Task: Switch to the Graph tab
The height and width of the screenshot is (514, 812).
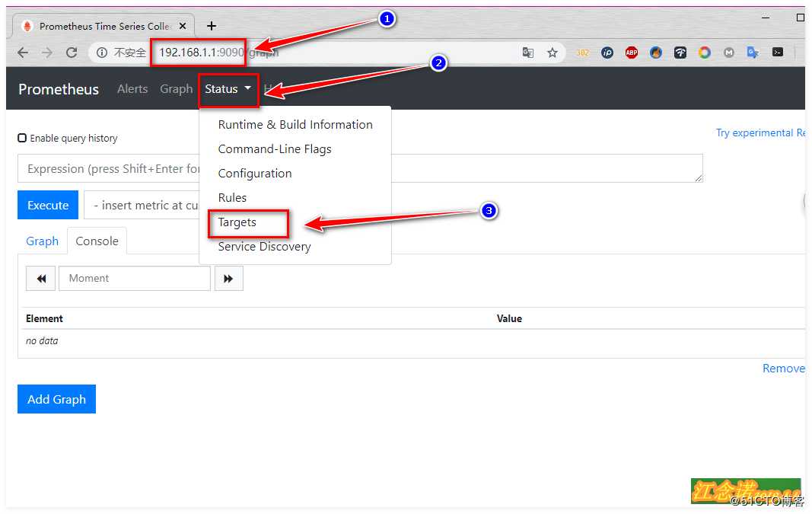Action: (x=42, y=241)
